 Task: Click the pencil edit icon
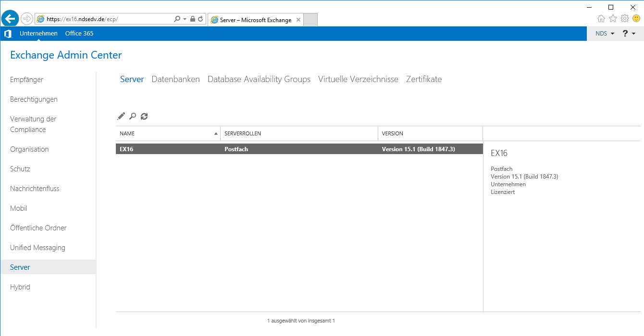tap(121, 116)
